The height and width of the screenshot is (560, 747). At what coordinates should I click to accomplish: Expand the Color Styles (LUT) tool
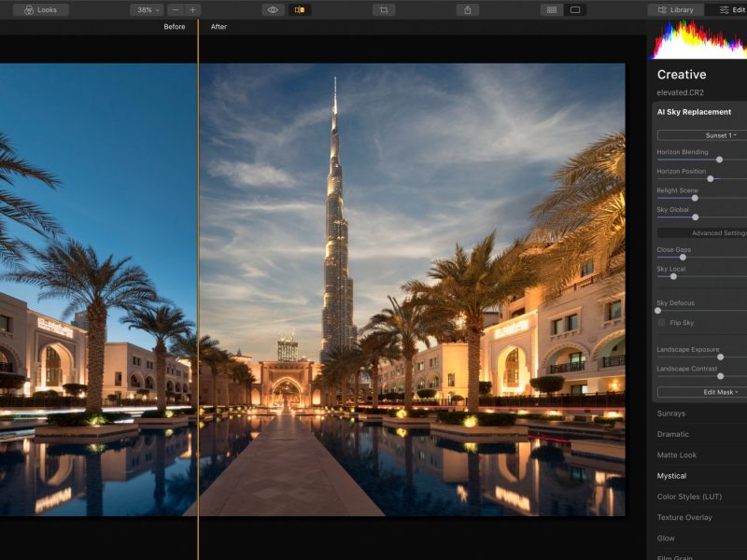(689, 497)
